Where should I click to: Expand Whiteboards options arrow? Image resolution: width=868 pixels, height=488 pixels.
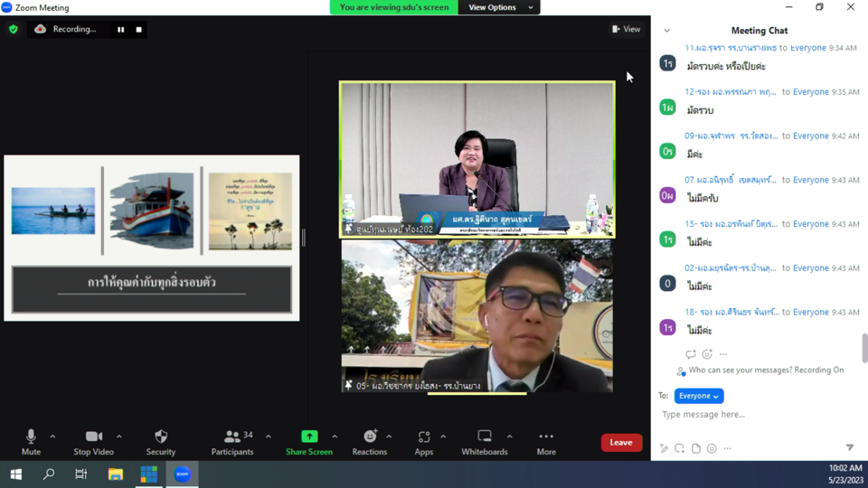click(x=509, y=436)
